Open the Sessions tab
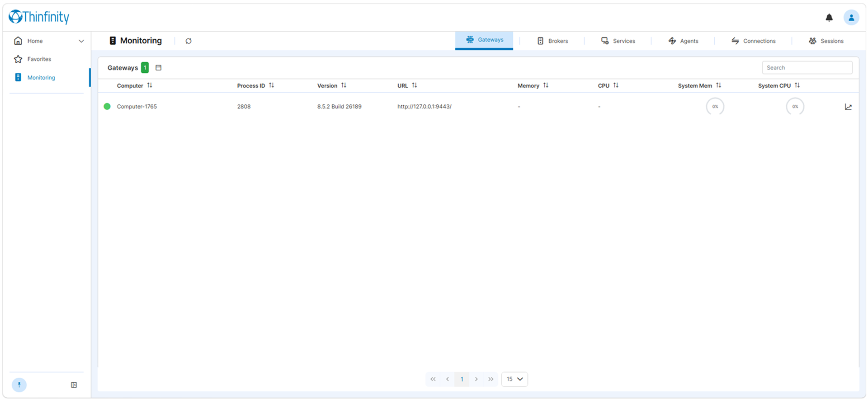The height and width of the screenshot is (399, 868). tap(826, 41)
